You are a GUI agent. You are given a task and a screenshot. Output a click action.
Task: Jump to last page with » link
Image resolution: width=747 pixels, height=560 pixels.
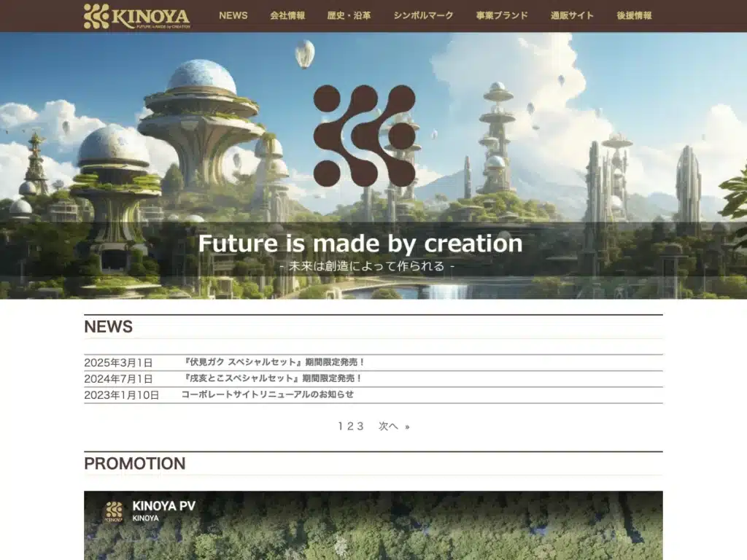[407, 427]
